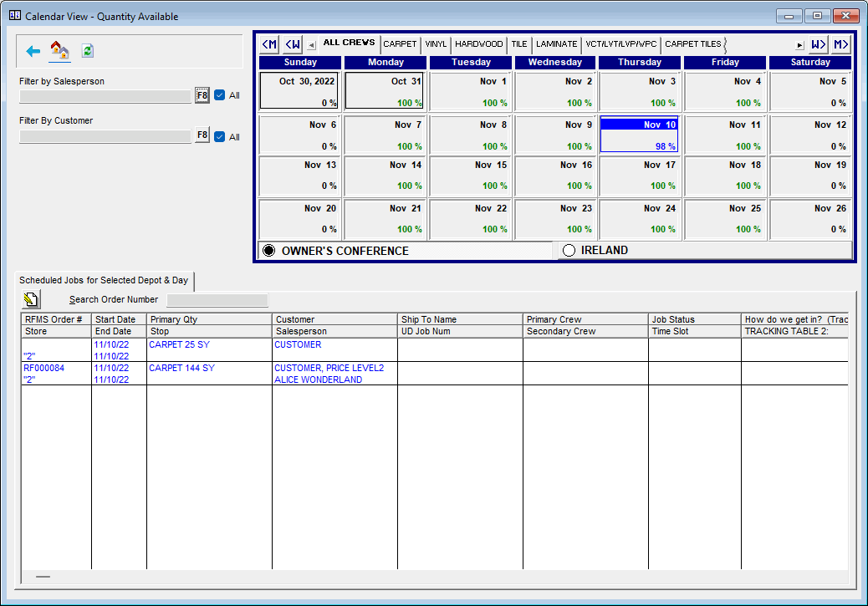Click ALICE WONDERLAND salesperson cell
The width and height of the screenshot is (868, 606).
[x=319, y=379]
